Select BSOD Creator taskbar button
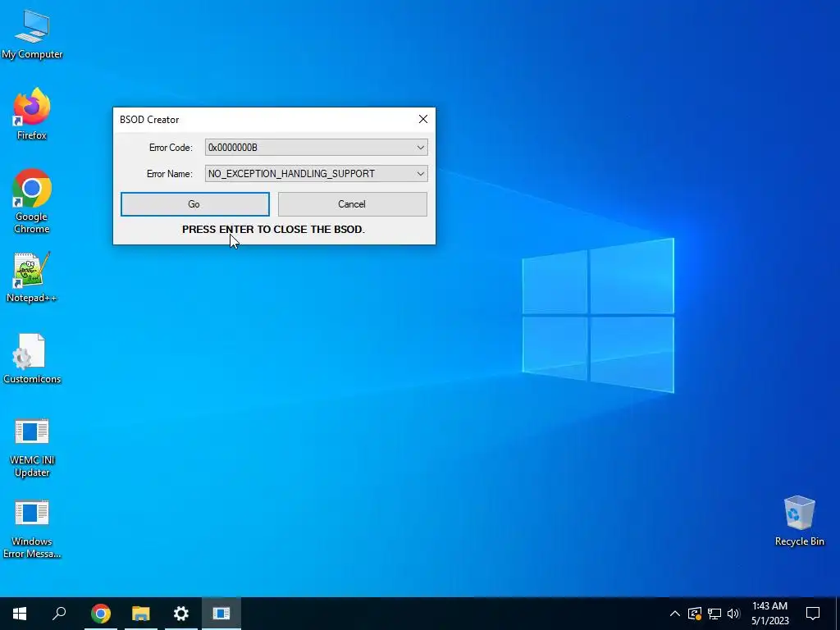Viewport: 840px width, 630px height. pos(221,614)
